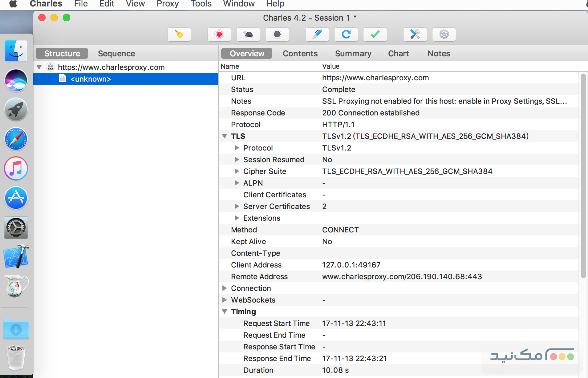Expand the Server Certificates entry

pyautogui.click(x=237, y=206)
